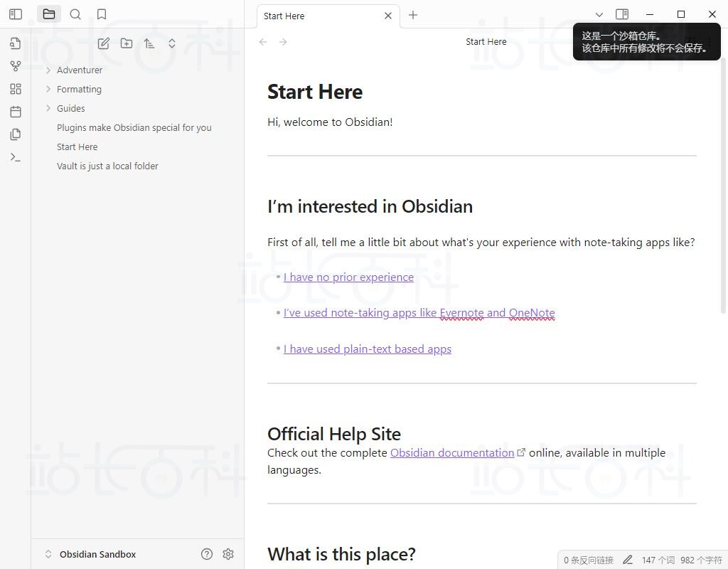Click the backlinks count in status bar
The image size is (728, 569).
click(588, 560)
